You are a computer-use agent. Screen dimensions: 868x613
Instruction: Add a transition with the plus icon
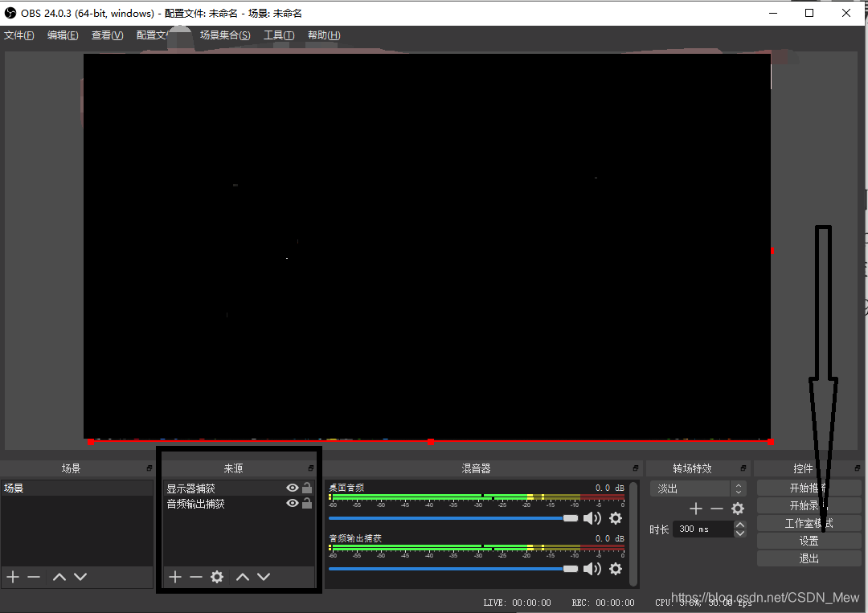[696, 509]
